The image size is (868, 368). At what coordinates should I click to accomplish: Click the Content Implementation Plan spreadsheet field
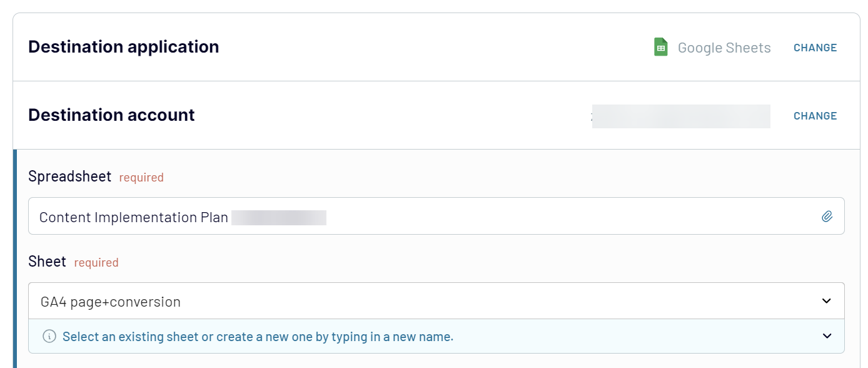[437, 217]
